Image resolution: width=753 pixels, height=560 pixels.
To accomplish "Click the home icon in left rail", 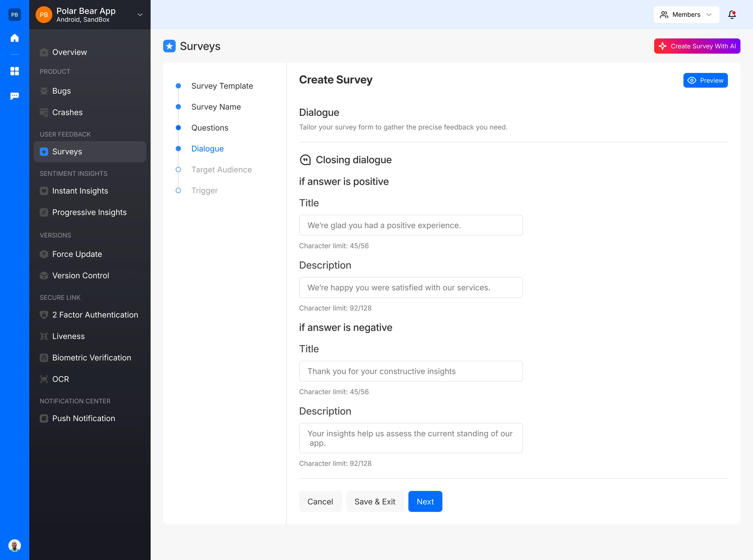I will click(15, 38).
